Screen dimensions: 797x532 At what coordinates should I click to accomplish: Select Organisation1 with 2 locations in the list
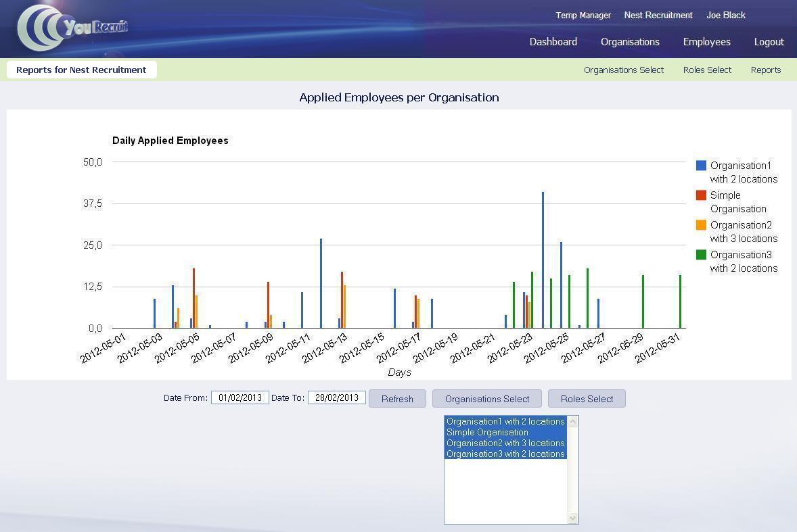click(x=505, y=421)
